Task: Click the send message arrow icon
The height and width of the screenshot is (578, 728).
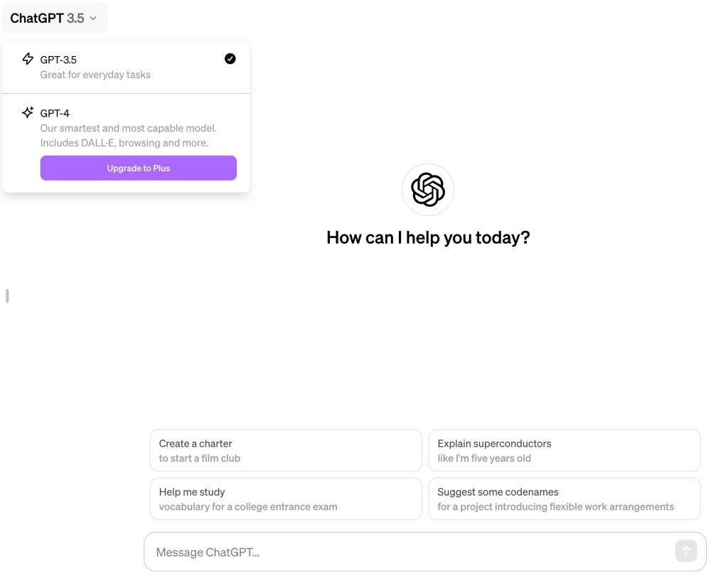Action: click(x=686, y=551)
